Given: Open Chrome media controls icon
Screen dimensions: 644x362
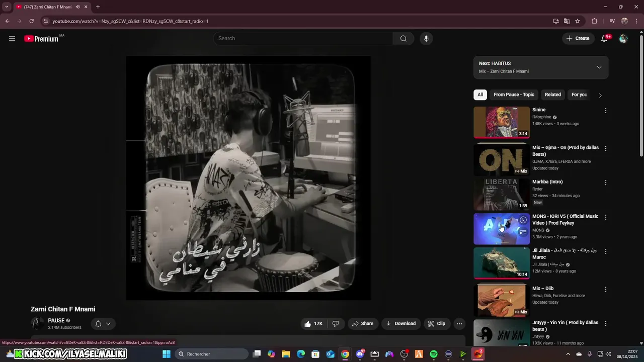Looking at the screenshot, I should point(612,21).
